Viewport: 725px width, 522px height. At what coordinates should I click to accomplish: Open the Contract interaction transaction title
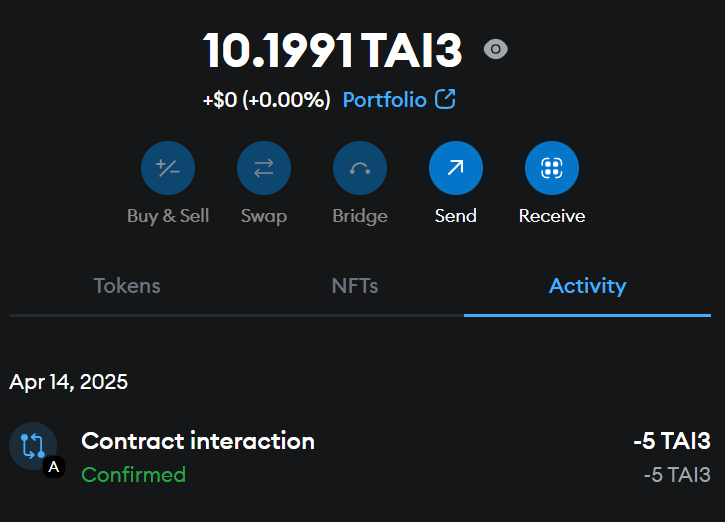coord(198,441)
